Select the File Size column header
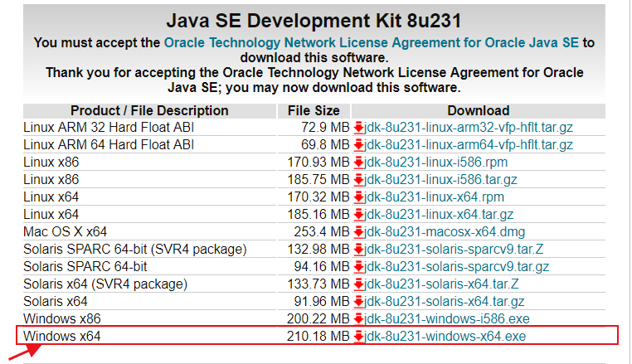This screenshot has width=632, height=364. tap(314, 110)
